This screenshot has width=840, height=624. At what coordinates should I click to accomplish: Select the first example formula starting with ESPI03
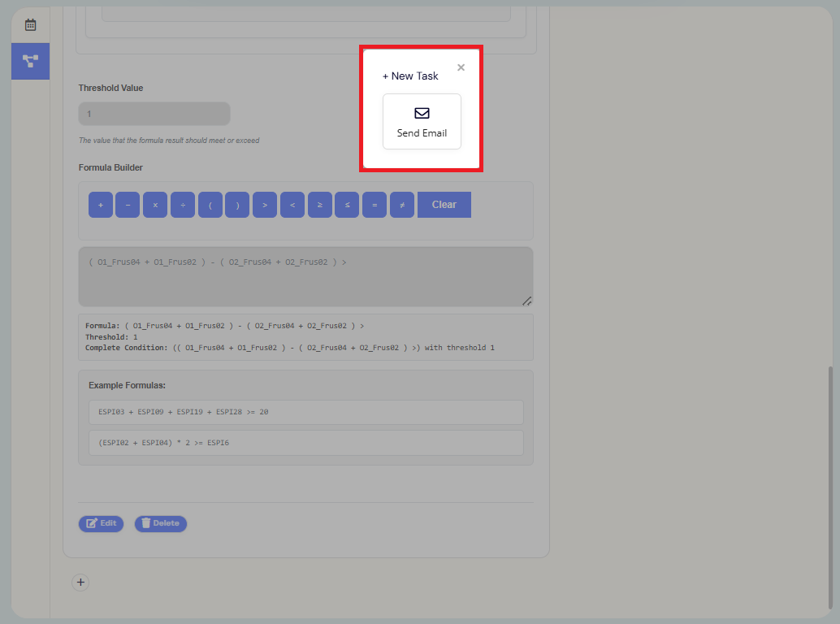(305, 412)
